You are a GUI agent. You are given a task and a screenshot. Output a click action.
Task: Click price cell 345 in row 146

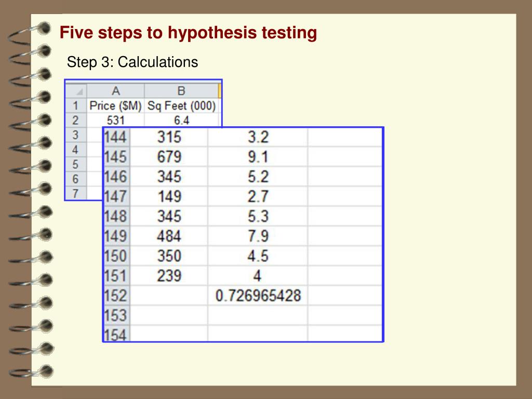(x=169, y=177)
